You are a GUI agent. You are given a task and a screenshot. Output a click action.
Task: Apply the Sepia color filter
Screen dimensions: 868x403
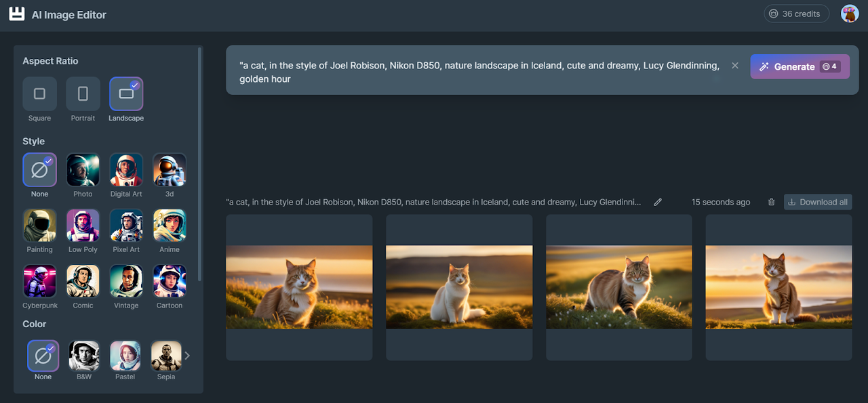coord(166,356)
